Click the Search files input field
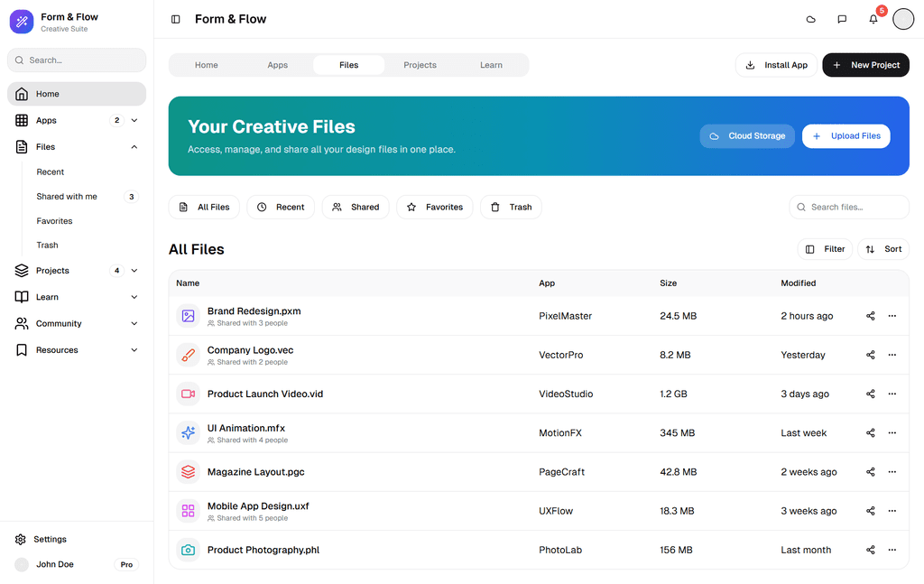Image resolution: width=924 pixels, height=584 pixels. (855, 207)
